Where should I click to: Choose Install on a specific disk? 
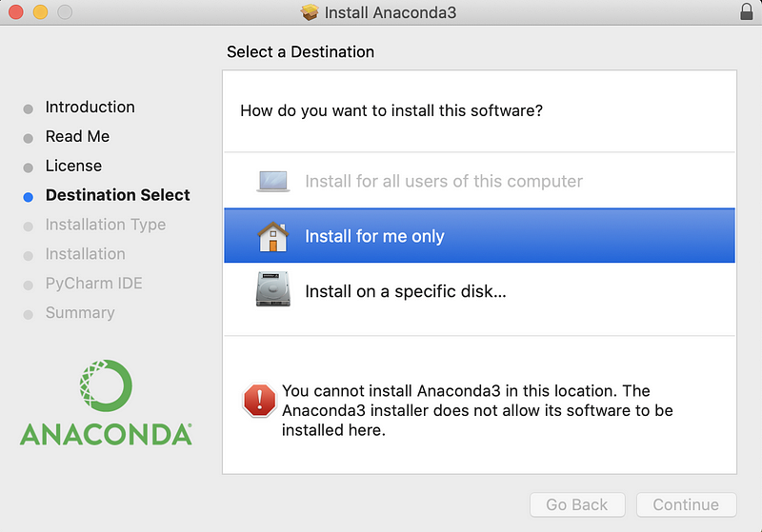pos(405,291)
